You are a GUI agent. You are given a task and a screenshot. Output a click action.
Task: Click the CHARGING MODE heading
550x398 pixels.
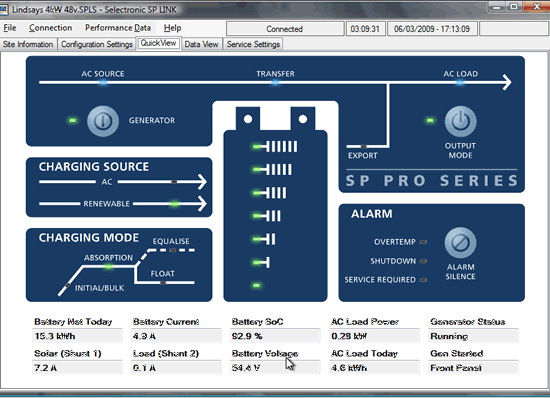[x=89, y=238]
